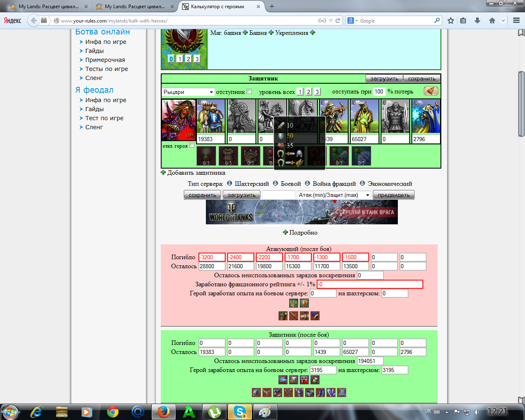Expand the 'Укрепления' plus option

click(x=313, y=33)
